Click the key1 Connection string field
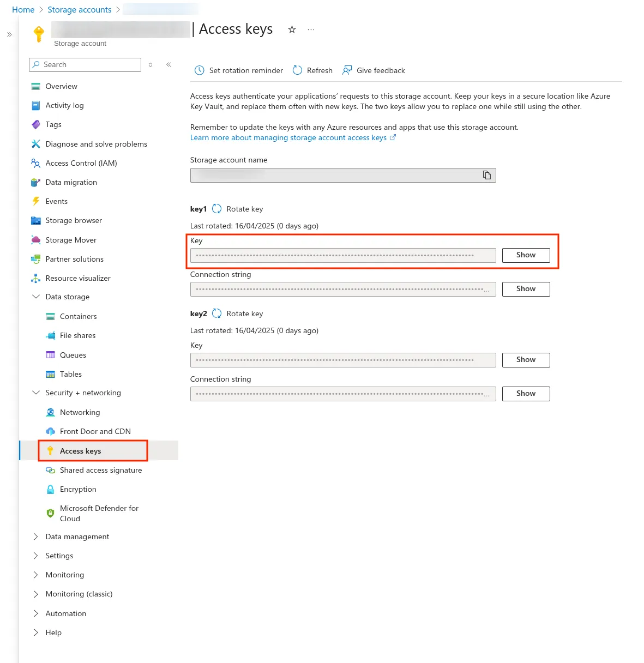This screenshot has width=644, height=663. [343, 289]
